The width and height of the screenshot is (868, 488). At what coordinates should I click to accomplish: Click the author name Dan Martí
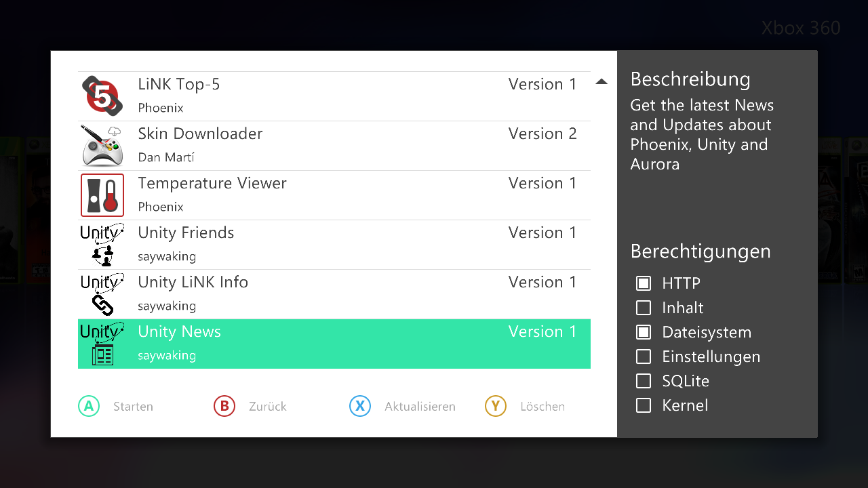166,157
